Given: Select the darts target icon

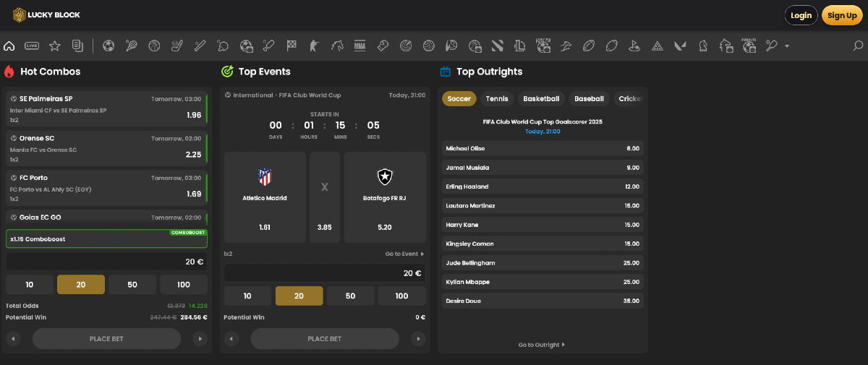Looking at the screenshot, I should point(406,46).
